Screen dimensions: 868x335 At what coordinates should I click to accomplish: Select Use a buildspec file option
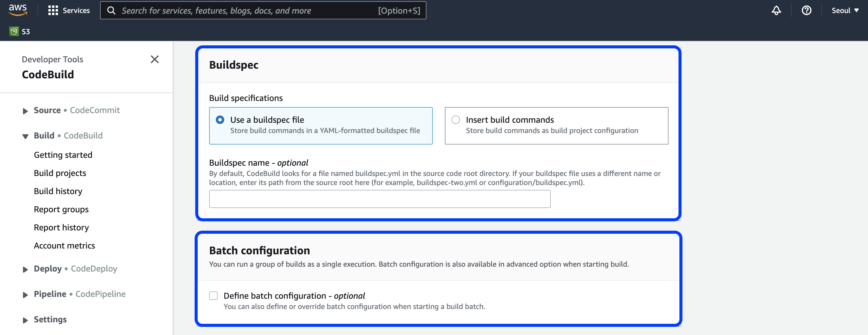click(220, 120)
